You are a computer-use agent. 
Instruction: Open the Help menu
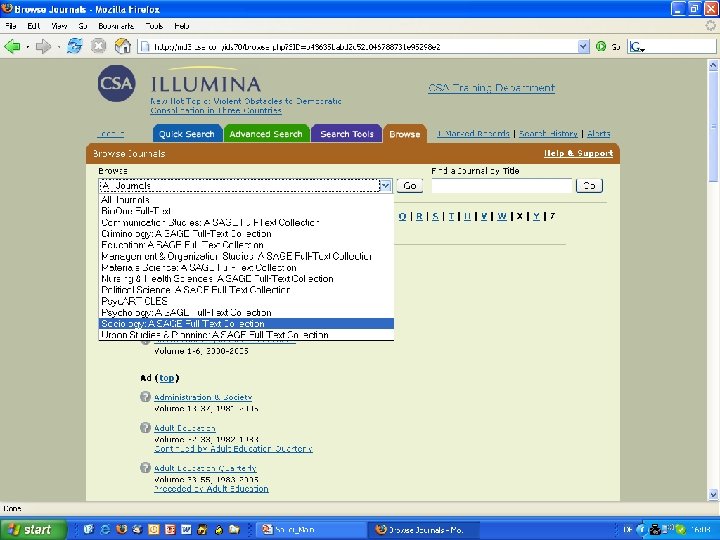click(x=182, y=26)
